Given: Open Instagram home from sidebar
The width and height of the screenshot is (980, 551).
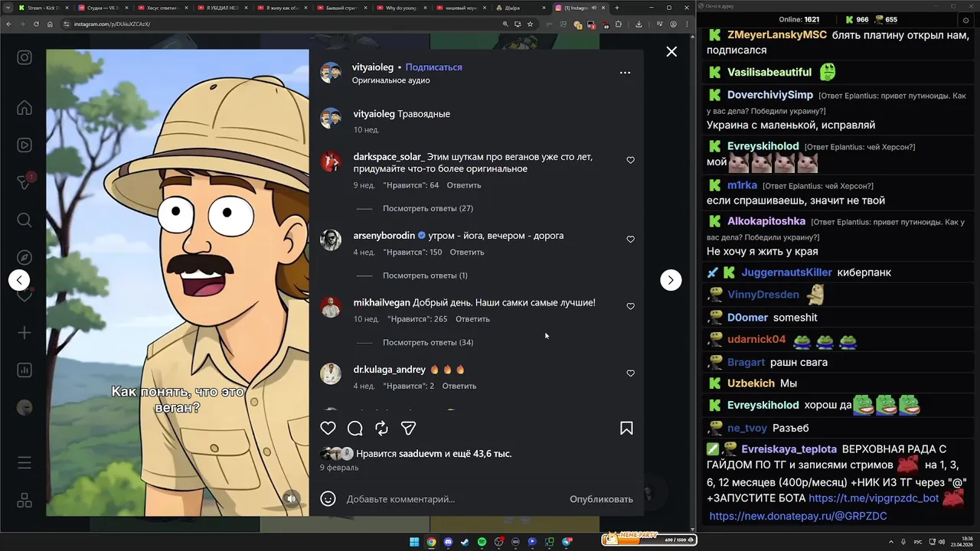Looking at the screenshot, I should [24, 107].
